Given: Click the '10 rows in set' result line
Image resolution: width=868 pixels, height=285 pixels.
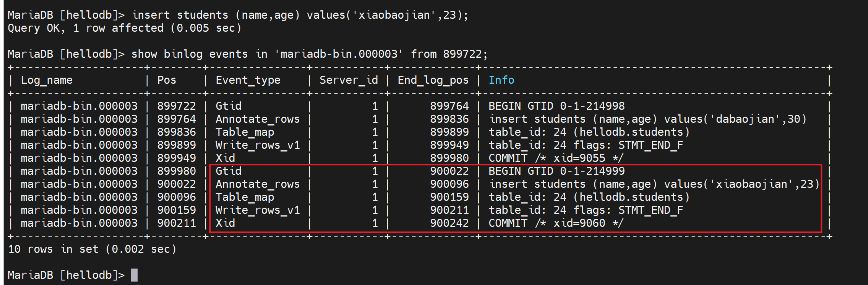Looking at the screenshot, I should pos(92,249).
